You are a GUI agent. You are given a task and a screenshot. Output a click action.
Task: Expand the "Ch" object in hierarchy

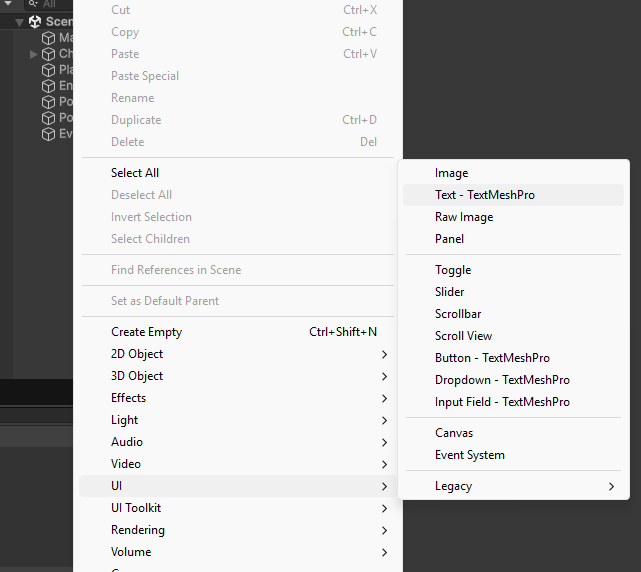tap(34, 54)
